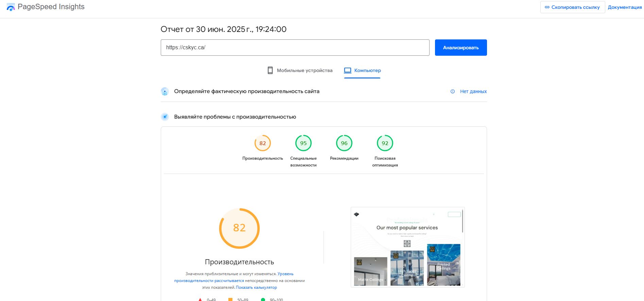Click the website screenshot thumbnail

tap(407, 247)
